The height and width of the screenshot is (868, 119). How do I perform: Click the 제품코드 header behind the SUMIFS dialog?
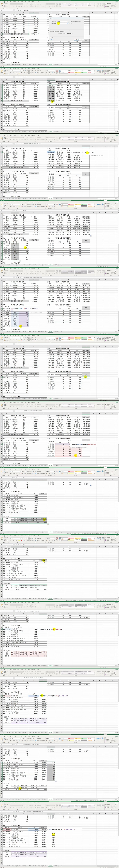coord(51,17)
